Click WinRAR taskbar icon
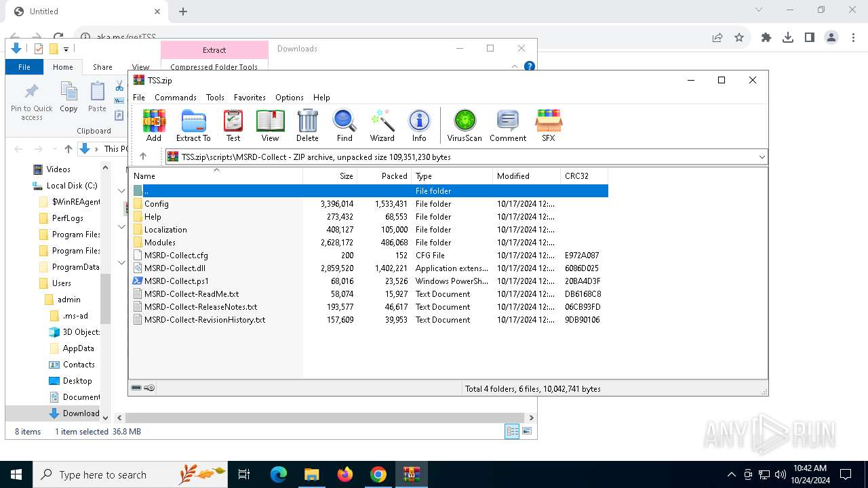 (412, 474)
